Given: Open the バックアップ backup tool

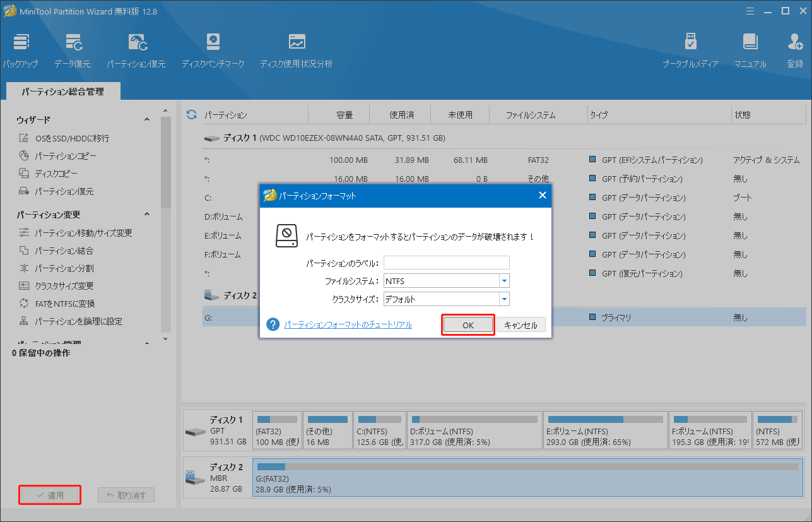Looking at the screenshot, I should (x=20, y=51).
